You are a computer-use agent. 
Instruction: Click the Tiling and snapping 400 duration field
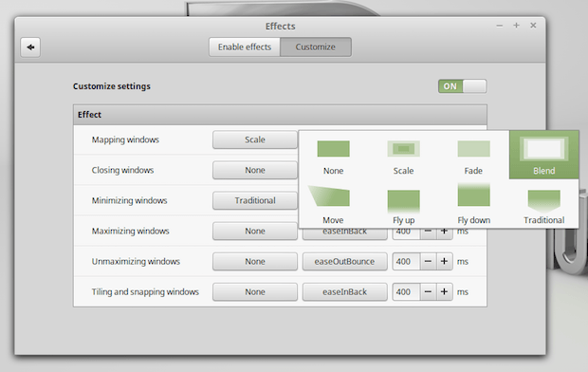(406, 291)
